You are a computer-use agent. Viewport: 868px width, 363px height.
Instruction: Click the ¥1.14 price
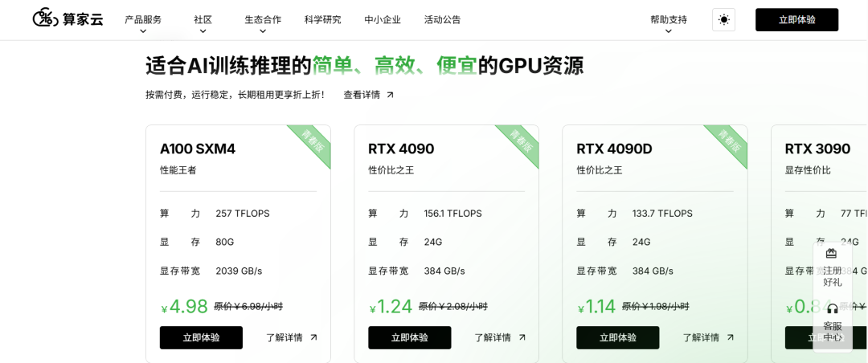[596, 307]
